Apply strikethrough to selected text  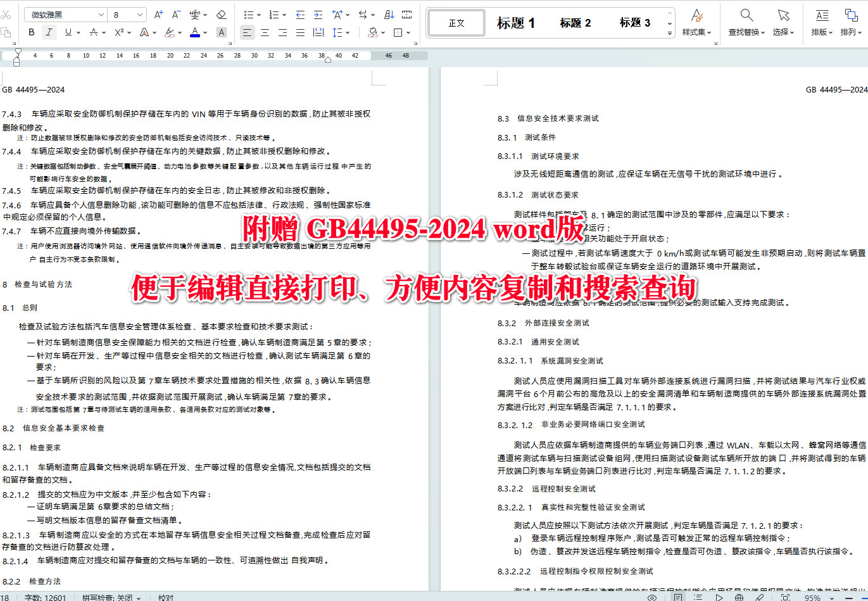tap(94, 32)
